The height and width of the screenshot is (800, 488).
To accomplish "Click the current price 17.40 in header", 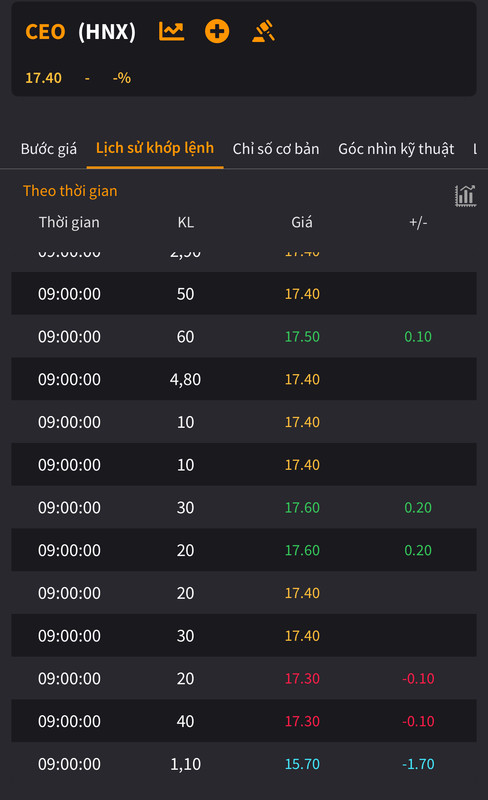I will [43, 78].
